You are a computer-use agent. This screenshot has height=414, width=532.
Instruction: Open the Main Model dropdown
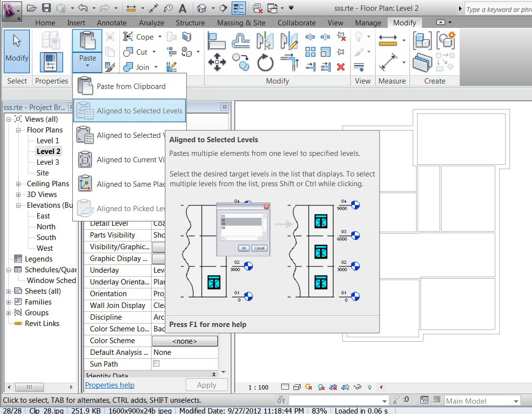516,401
